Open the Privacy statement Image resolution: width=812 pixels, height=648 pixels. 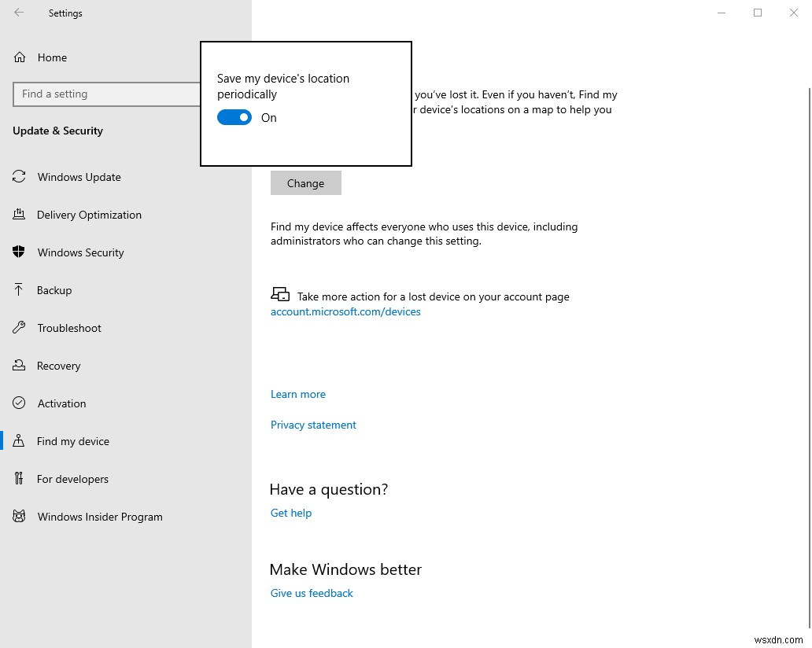click(x=313, y=425)
